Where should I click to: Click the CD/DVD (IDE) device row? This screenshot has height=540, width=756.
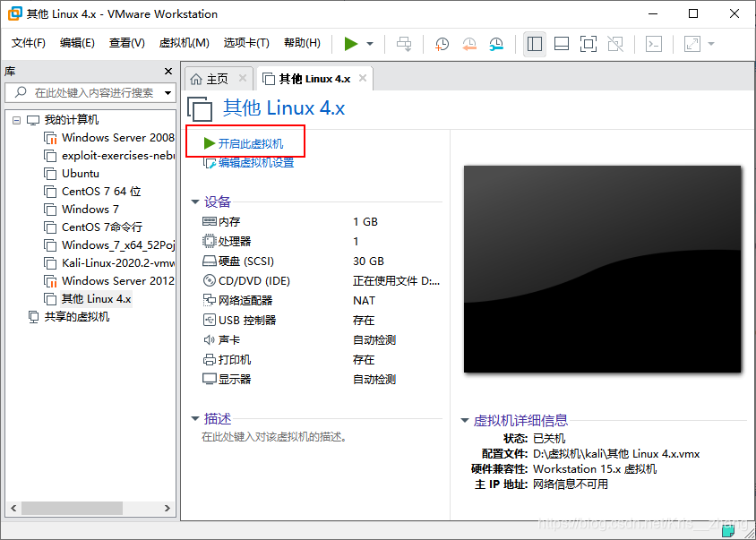pos(321,280)
